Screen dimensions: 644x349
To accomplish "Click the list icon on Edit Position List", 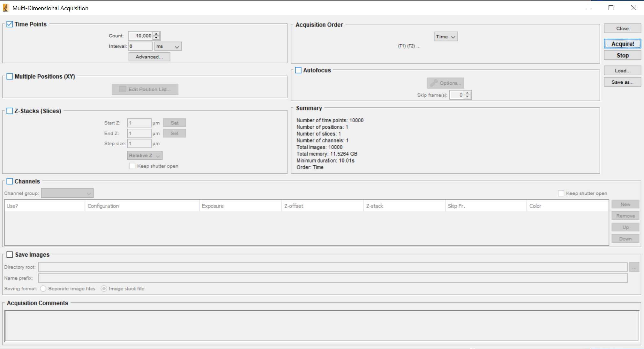I will (x=123, y=89).
